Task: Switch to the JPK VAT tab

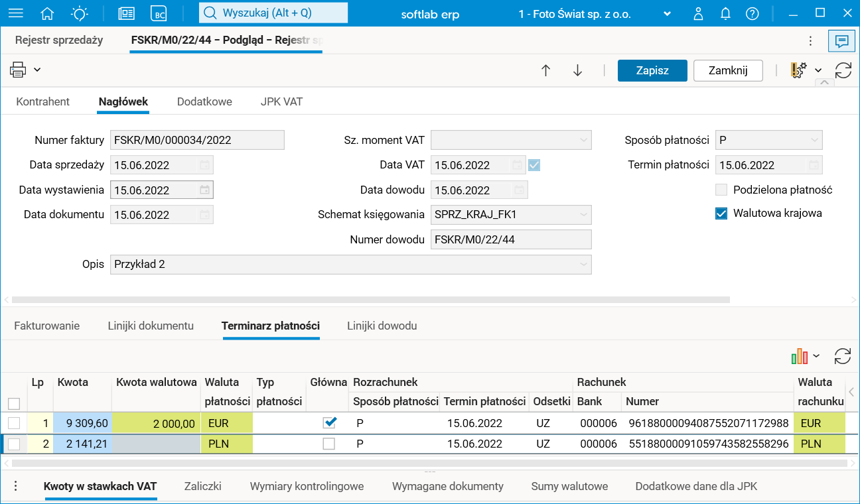Action: tap(282, 101)
